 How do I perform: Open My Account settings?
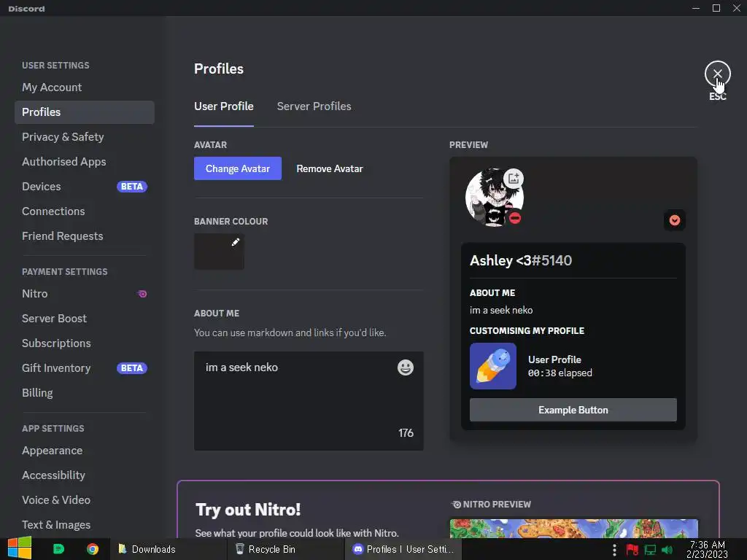[85, 87]
